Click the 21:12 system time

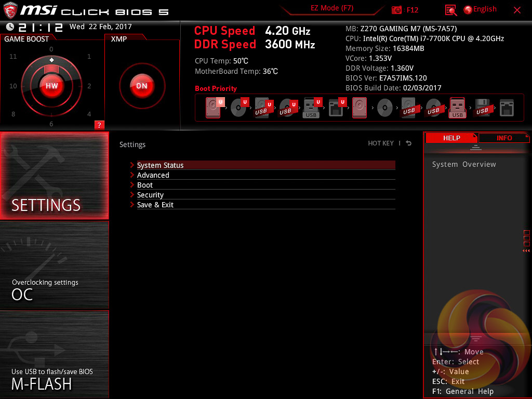pyautogui.click(x=41, y=27)
